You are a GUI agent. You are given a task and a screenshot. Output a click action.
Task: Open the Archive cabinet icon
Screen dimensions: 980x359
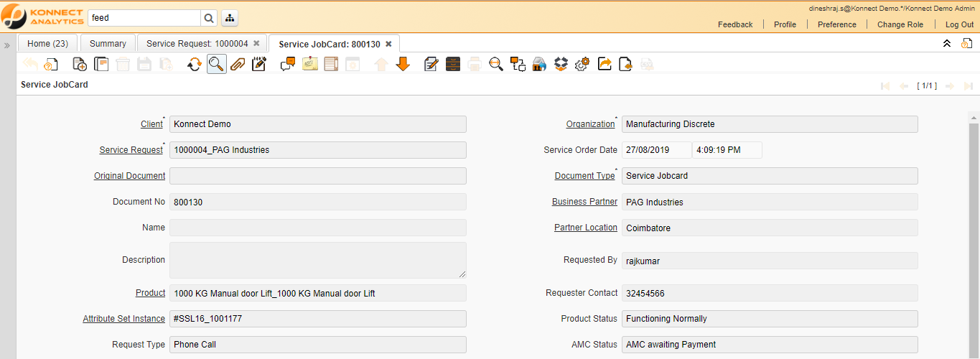pyautogui.click(x=453, y=64)
